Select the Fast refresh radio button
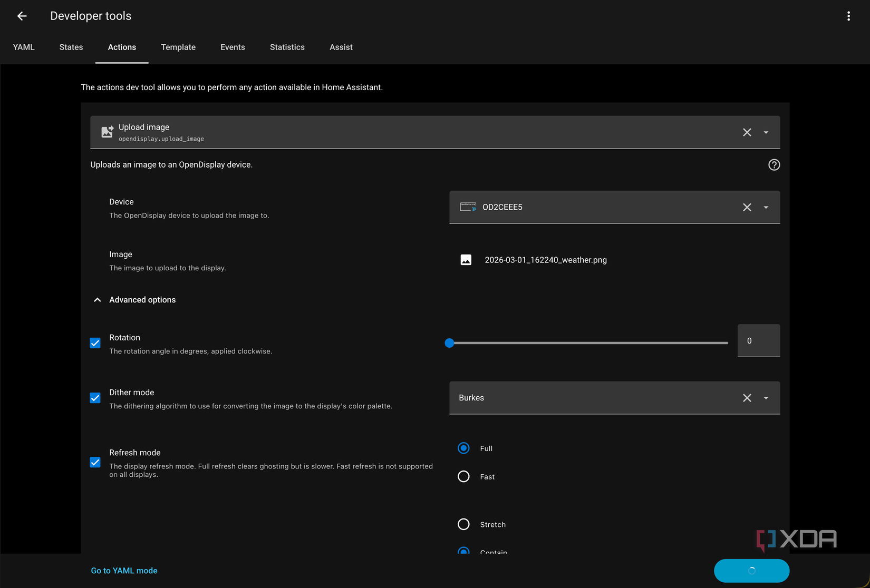 click(x=463, y=476)
